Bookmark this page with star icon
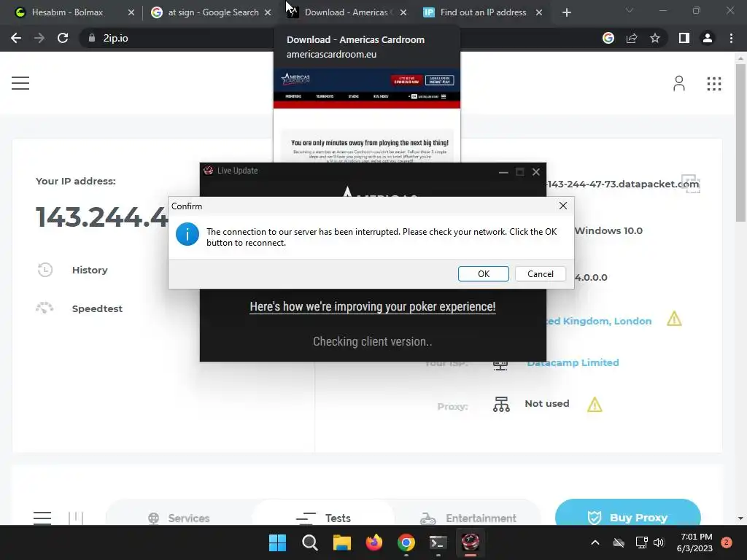This screenshot has width=747, height=560. tap(655, 38)
